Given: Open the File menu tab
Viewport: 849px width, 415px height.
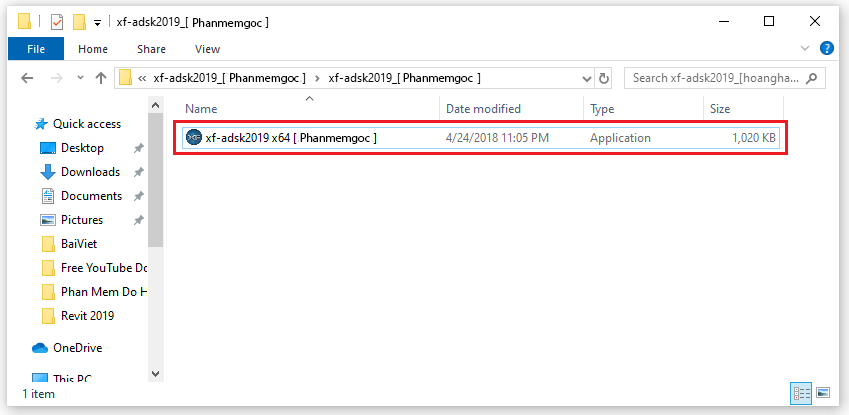Looking at the screenshot, I should click(36, 49).
